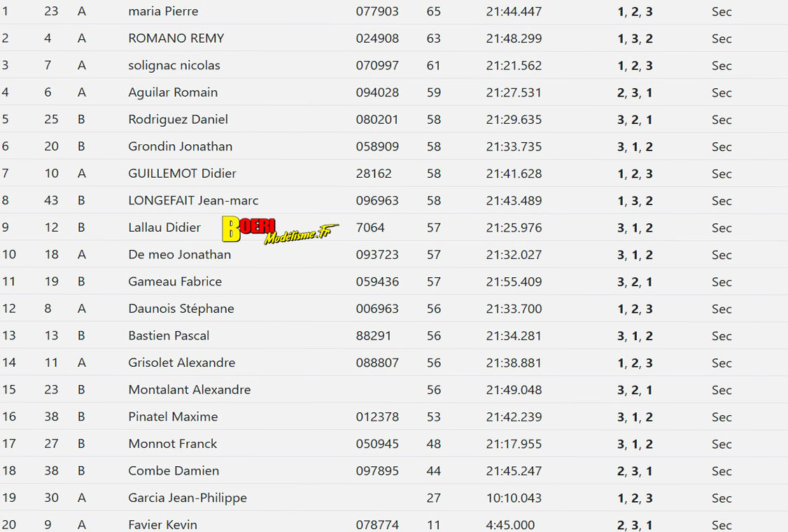This screenshot has width=788, height=532.
Task: Click Favier Kevin's time 4:45.000
Action: tap(510, 524)
